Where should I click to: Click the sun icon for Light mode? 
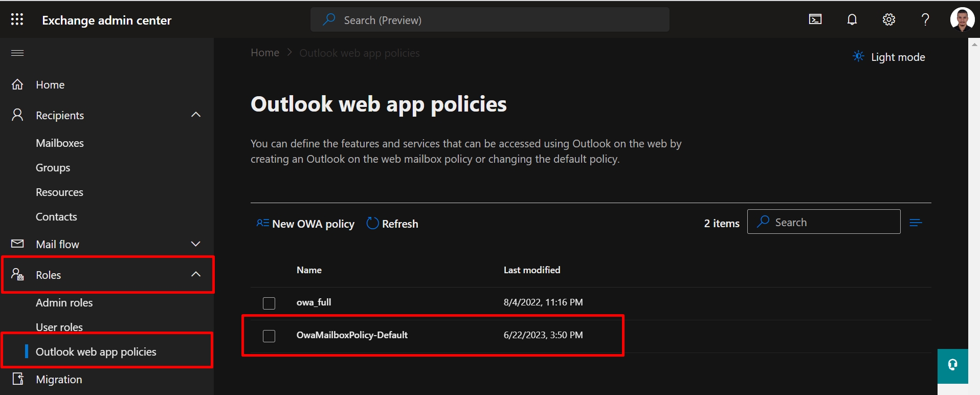click(x=858, y=56)
